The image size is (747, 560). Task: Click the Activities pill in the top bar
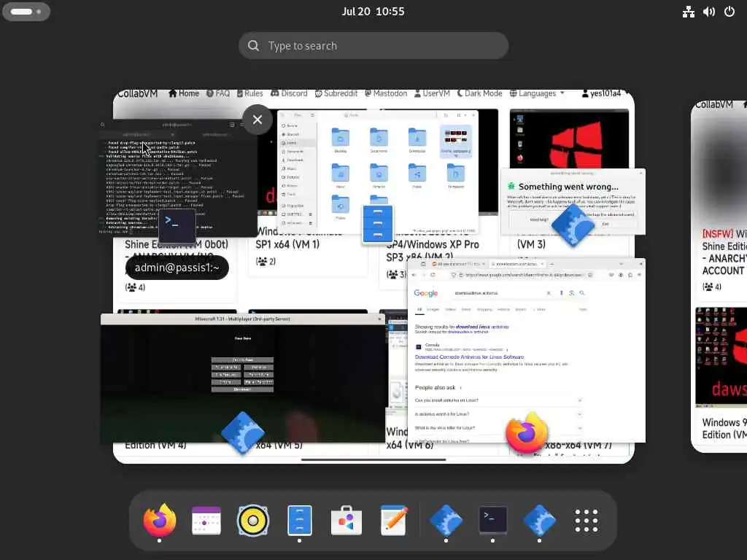point(26,12)
